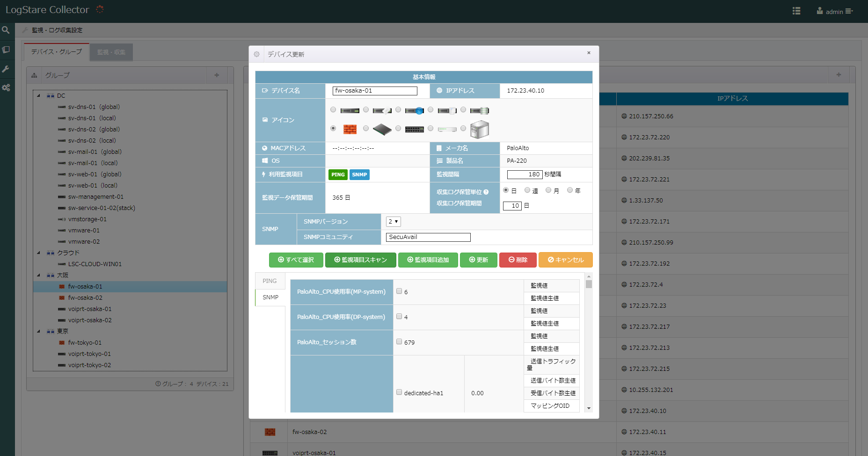868x456 pixels.
Task: Click the plus icon in device list panel
Action: pos(839,74)
